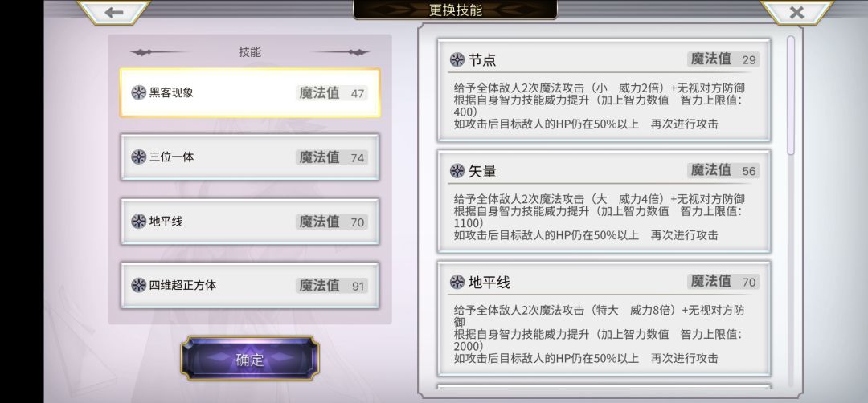Tap the back arrow icon
Screen dimensions: 868x403
pyautogui.click(x=114, y=12)
